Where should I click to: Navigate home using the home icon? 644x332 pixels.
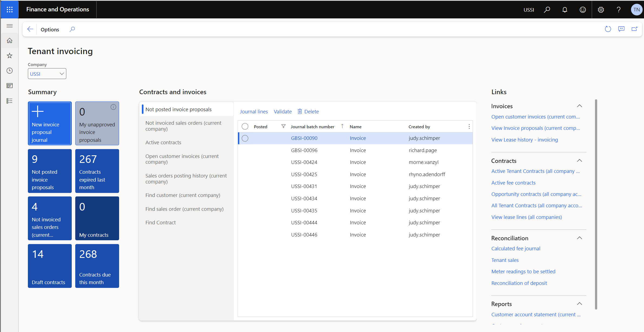[9, 40]
